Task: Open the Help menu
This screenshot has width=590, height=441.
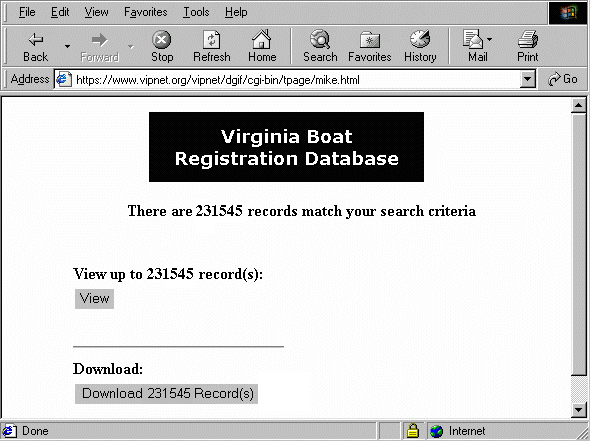Action: [x=236, y=12]
